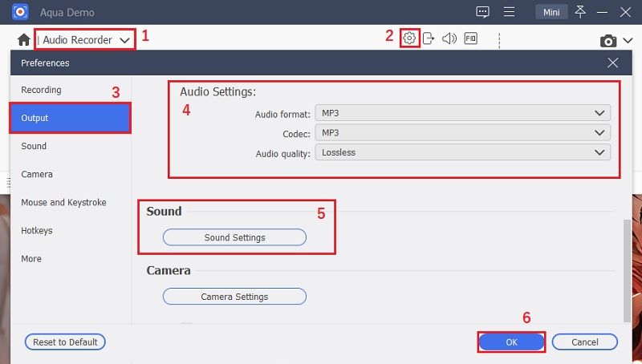642x364 pixels.
Task: Click the export output icon in toolbar
Action: [429, 38]
